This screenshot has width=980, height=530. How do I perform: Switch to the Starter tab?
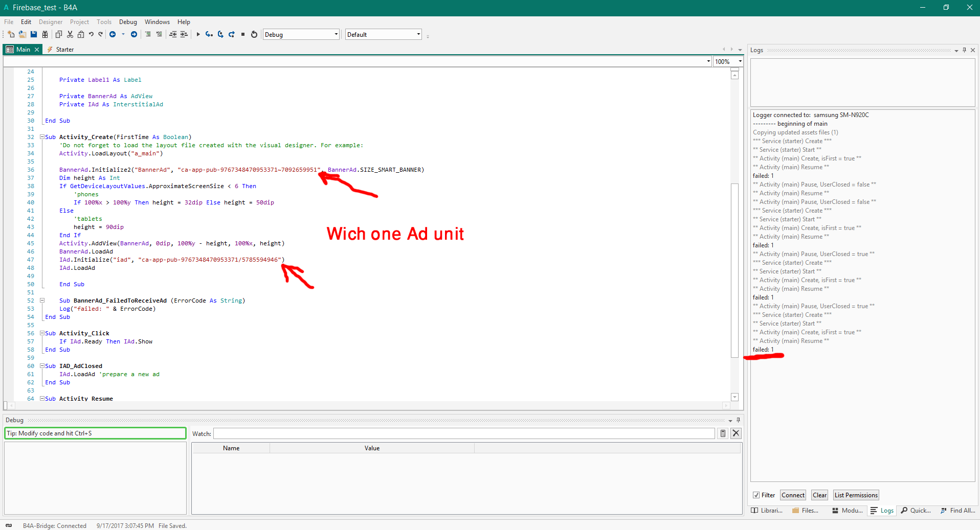tap(64, 49)
